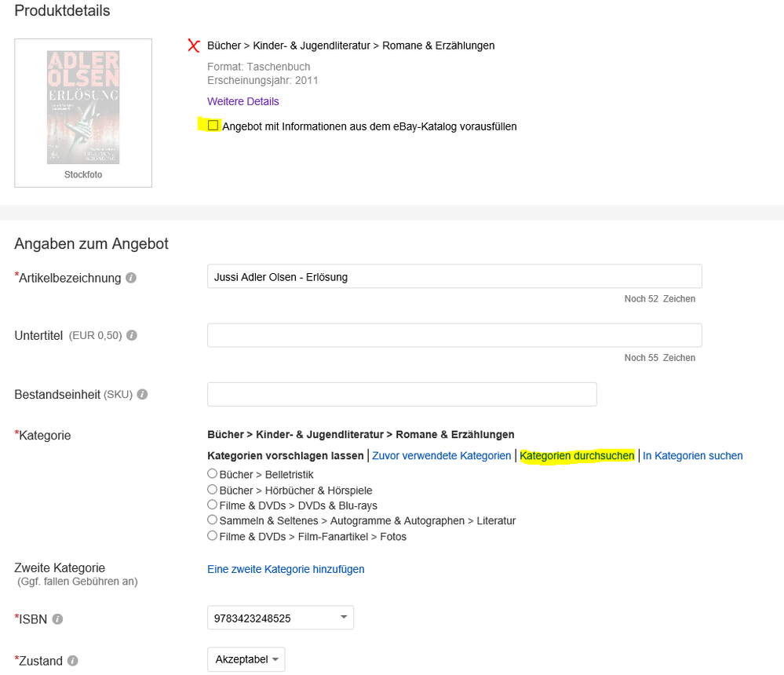Select Bücher > Hörbücher & Hörspiele option
The image size is (784, 675).
pos(212,489)
